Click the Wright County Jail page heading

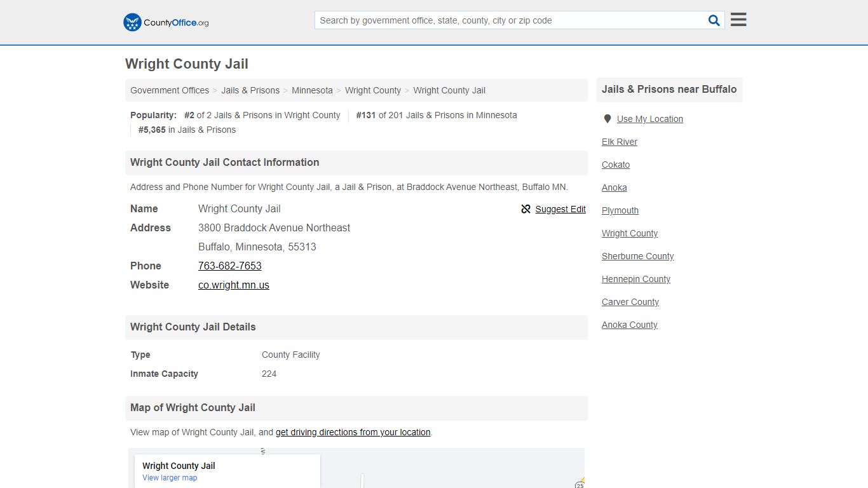click(187, 64)
